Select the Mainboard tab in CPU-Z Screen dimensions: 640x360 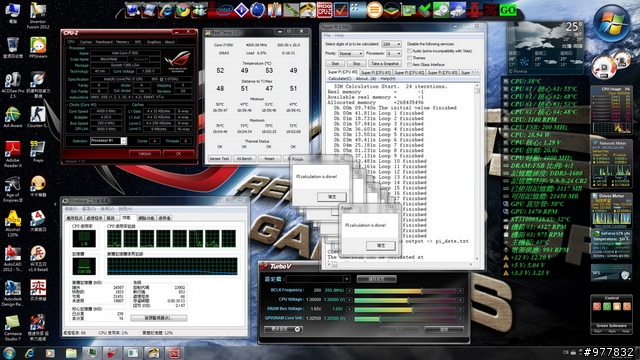coord(104,42)
